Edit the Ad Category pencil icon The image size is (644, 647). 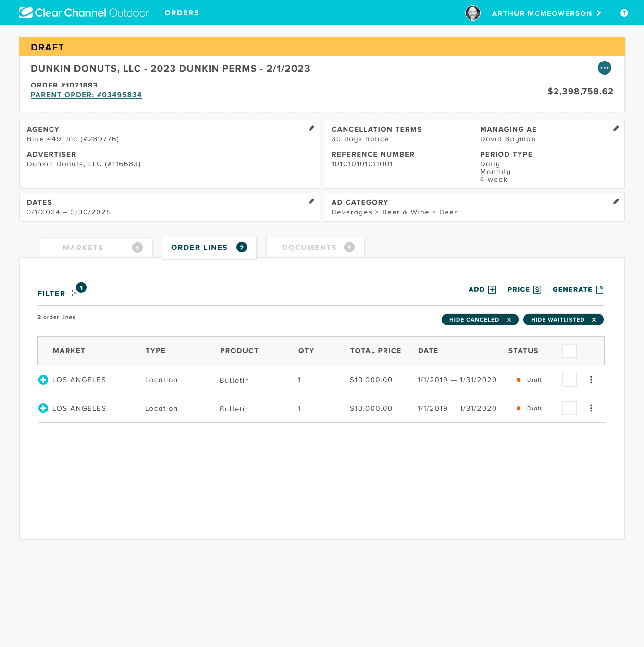pos(616,201)
